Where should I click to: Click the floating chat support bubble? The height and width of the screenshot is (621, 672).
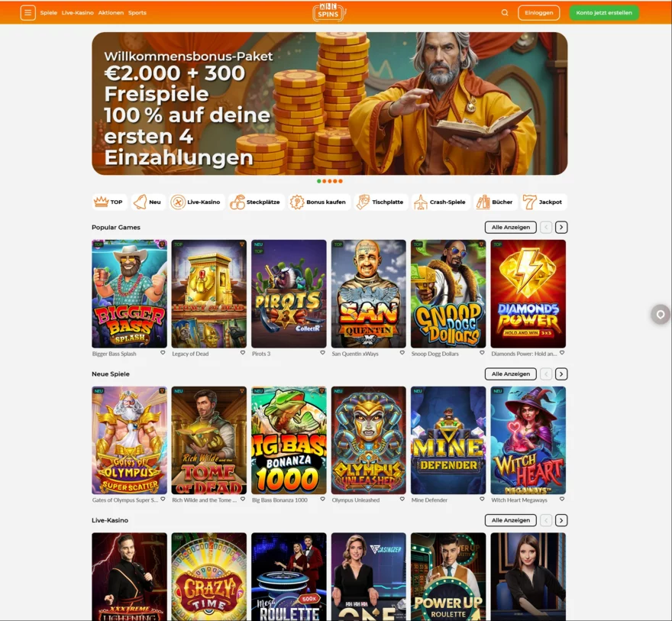[661, 315]
